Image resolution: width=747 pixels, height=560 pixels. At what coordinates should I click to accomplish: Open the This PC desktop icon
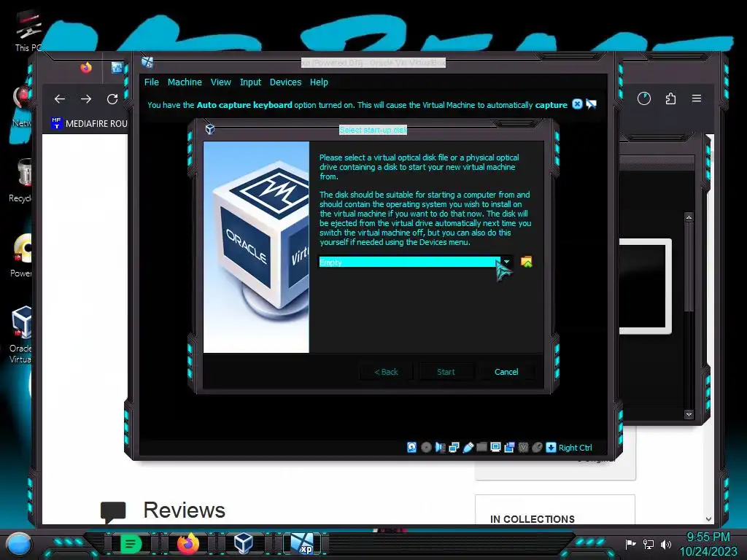[28, 31]
